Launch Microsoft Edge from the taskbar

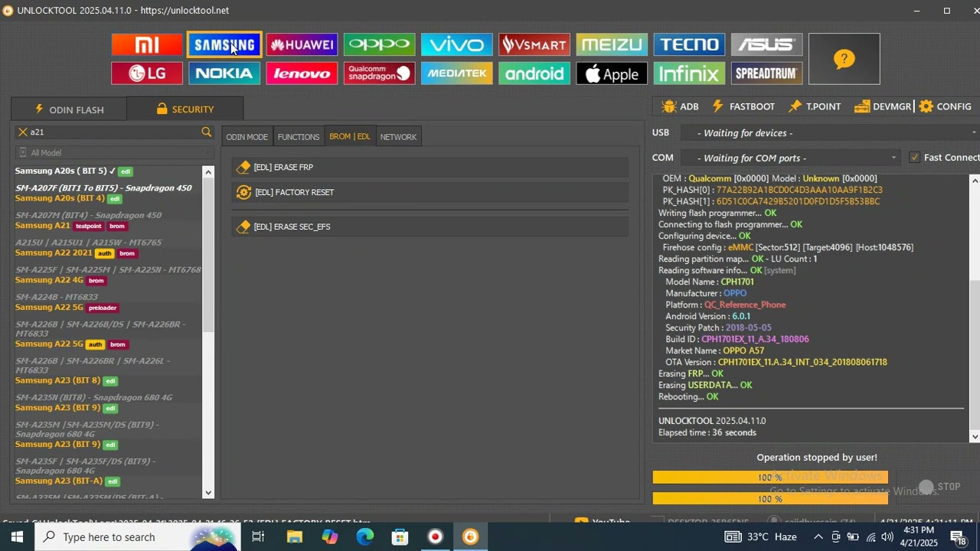coord(364,537)
